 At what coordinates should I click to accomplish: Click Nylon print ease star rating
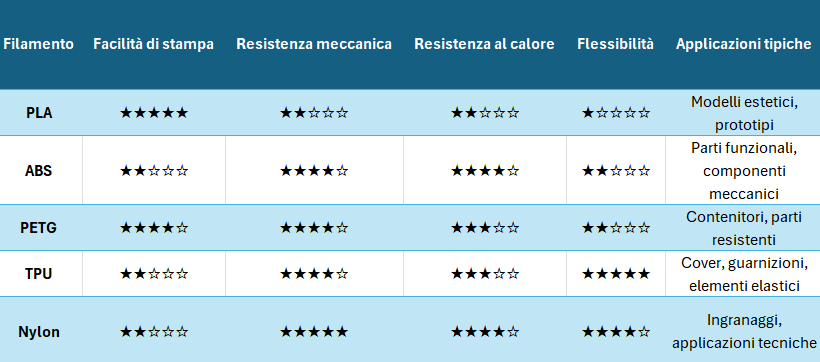tap(154, 332)
